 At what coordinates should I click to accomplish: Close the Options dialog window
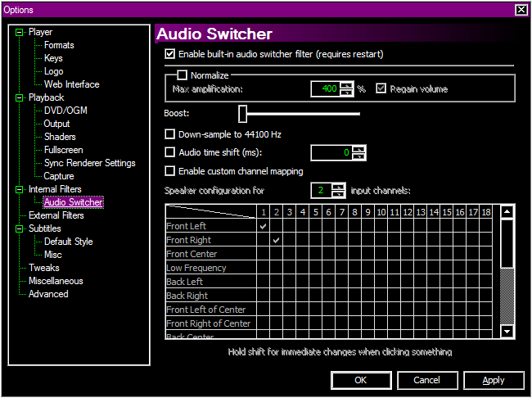tap(521, 10)
